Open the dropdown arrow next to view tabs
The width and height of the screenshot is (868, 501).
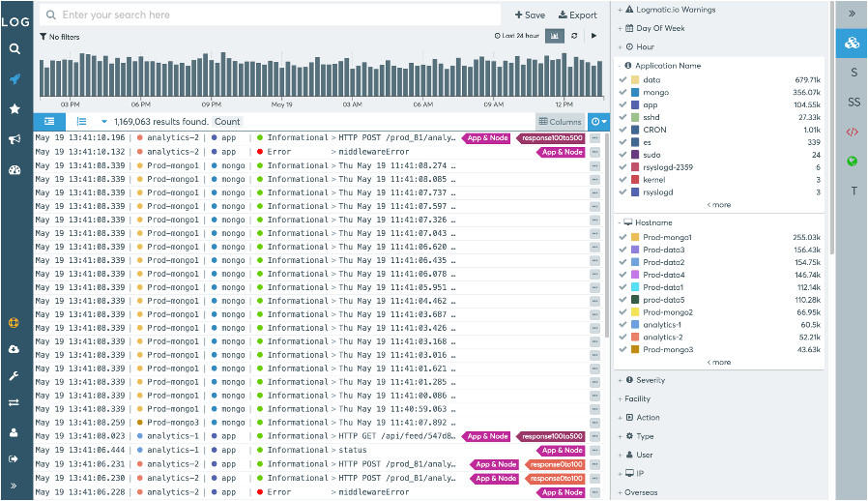point(103,121)
